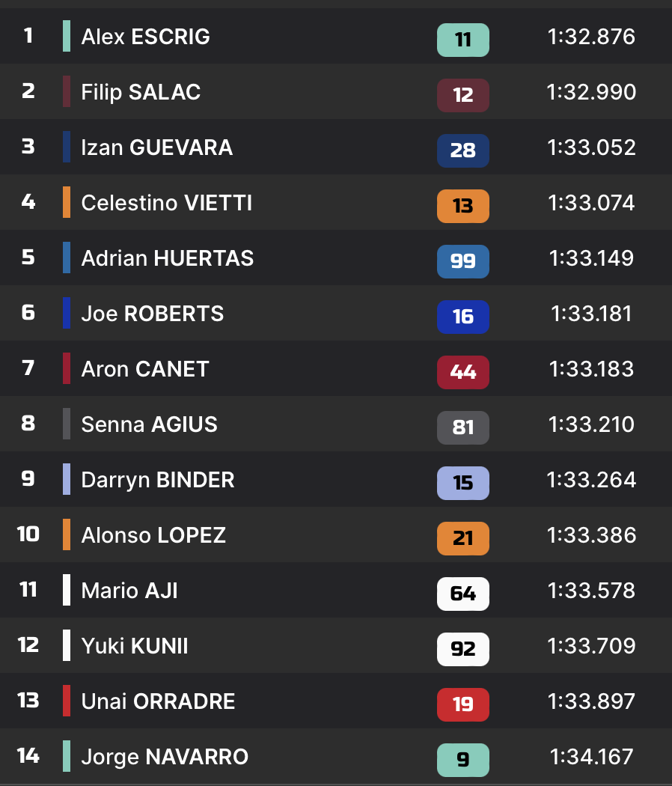The height and width of the screenshot is (786, 672).
Task: Click the fastest lap time 1:32.876
Action: [591, 37]
